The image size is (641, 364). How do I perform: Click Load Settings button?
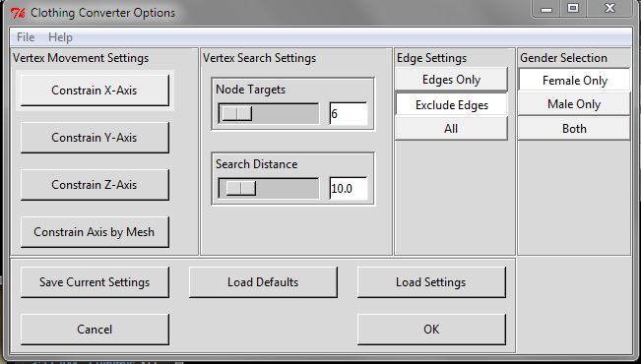(x=431, y=282)
